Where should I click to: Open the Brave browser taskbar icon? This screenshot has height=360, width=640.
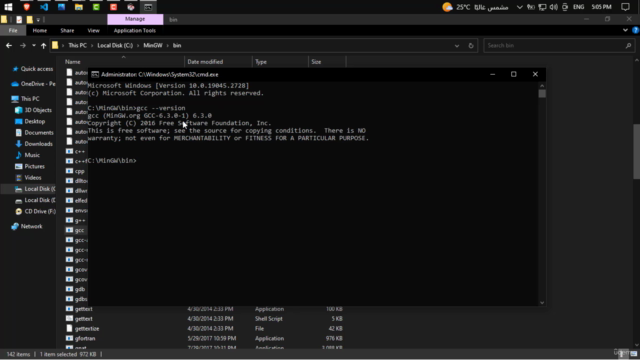[27, 7]
